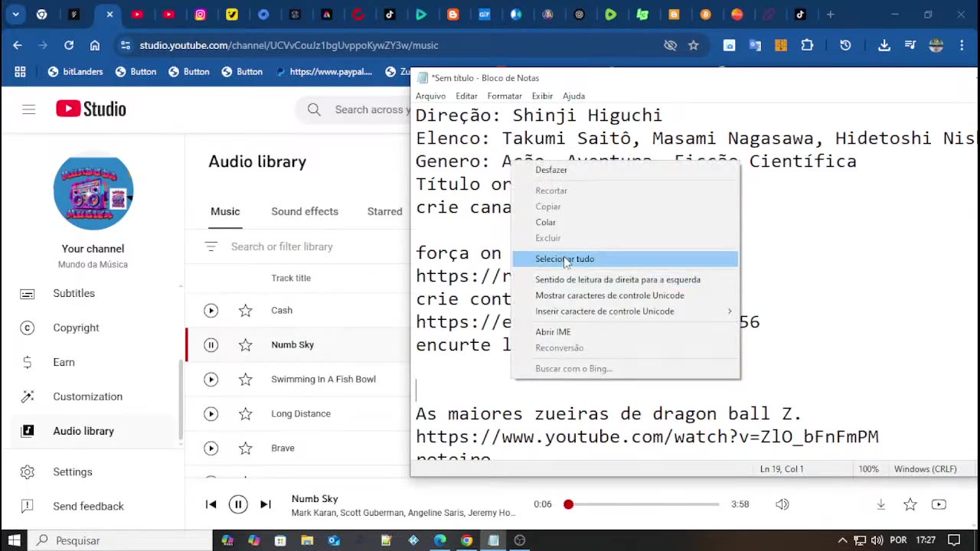Toggle right-to-left reading order option
The image size is (980, 551).
pyautogui.click(x=626, y=279)
